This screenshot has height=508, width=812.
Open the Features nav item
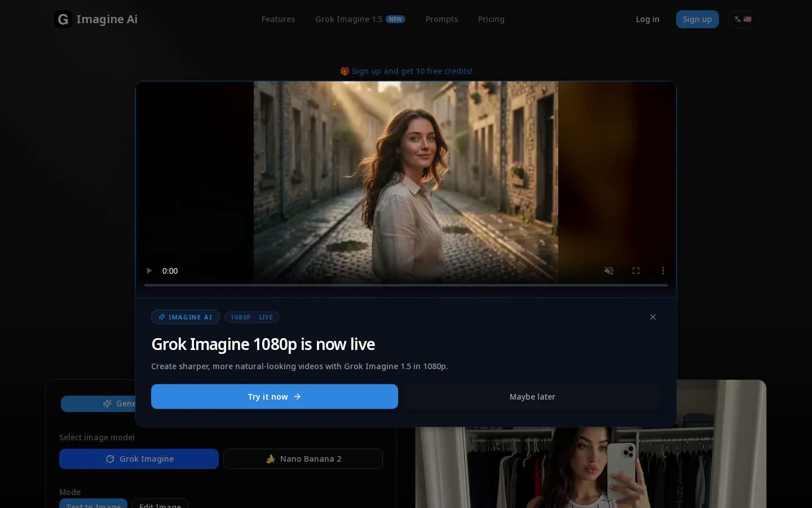pyautogui.click(x=278, y=19)
